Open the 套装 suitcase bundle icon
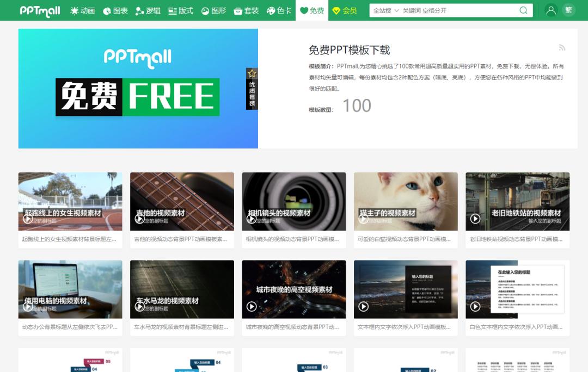The image size is (588, 372). point(237,10)
